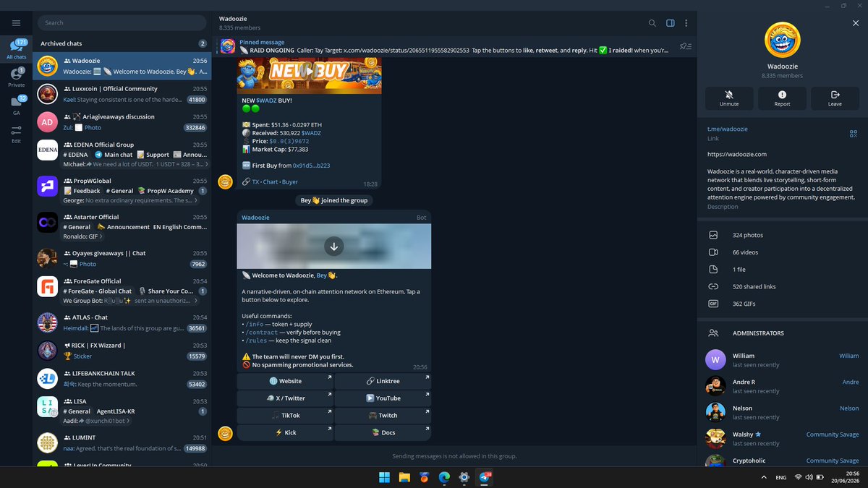Report the Wadoozie group
Image resolution: width=868 pixels, height=488 pixels.
tap(782, 98)
